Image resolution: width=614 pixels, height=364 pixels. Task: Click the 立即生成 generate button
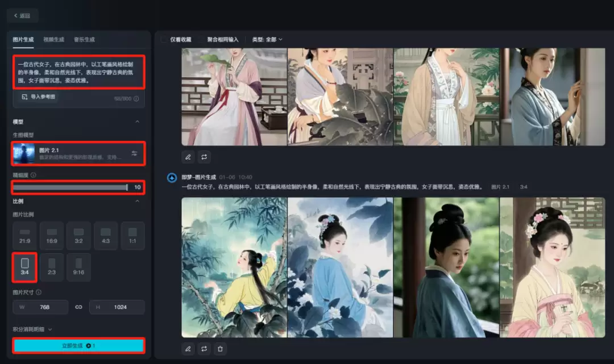coord(78,345)
